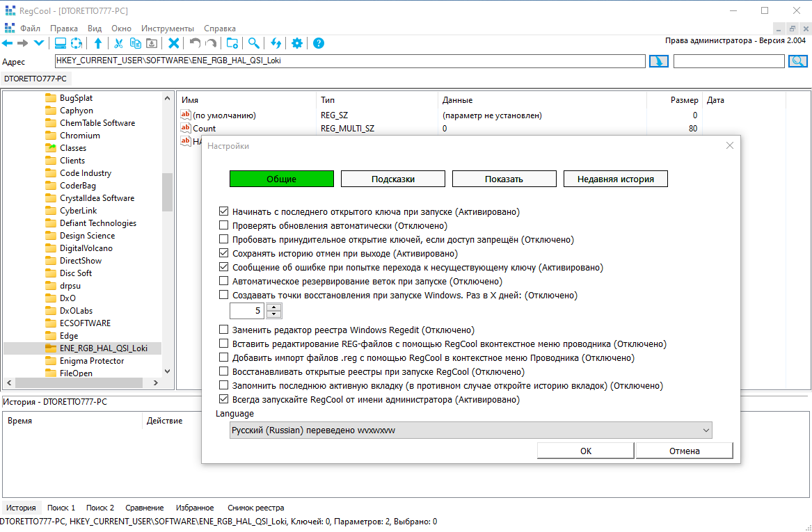Click the back navigation arrow
812x532 pixels.
coord(7,44)
